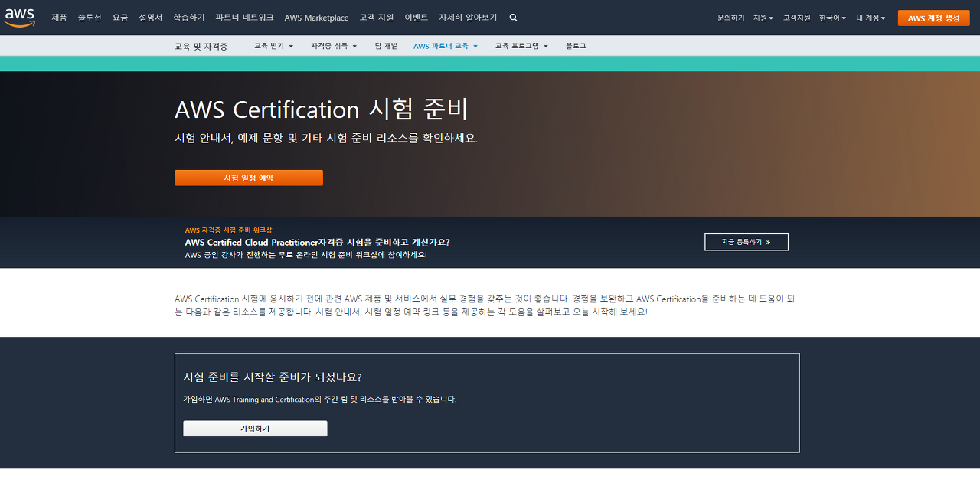This screenshot has height=483, width=980.
Task: Open 설명서 in the top navigation
Action: (x=151, y=18)
